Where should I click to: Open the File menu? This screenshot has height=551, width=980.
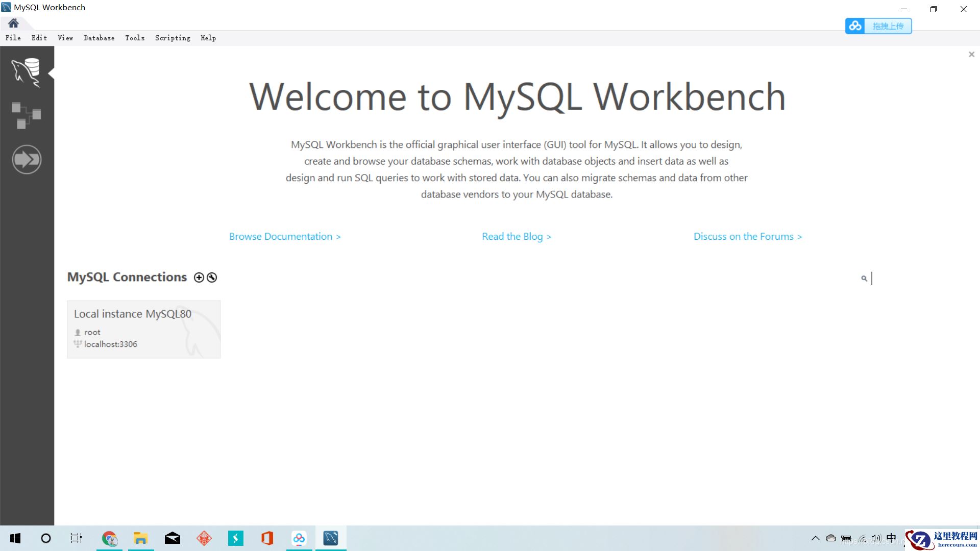13,38
